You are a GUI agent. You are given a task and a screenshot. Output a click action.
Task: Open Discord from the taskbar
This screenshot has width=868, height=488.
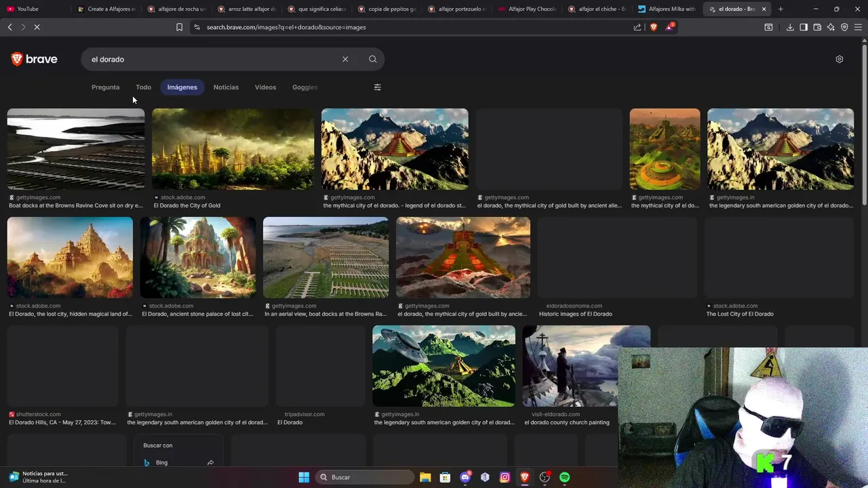pyautogui.click(x=465, y=477)
